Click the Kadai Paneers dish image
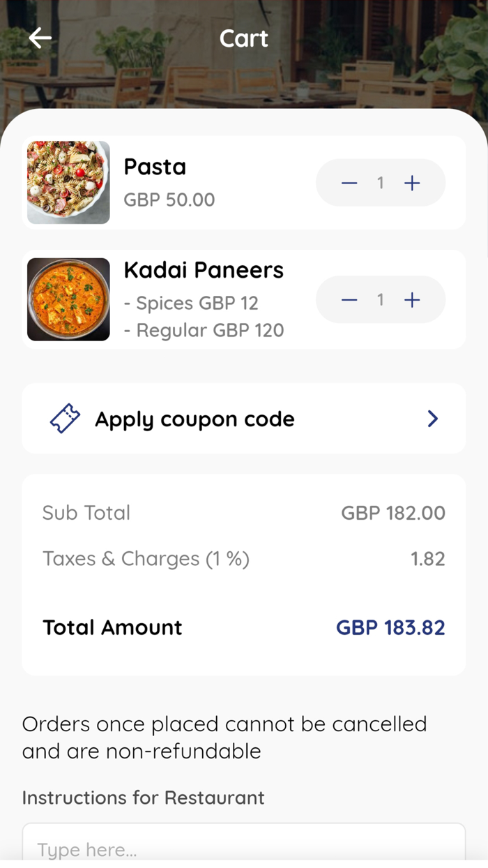The width and height of the screenshot is (488, 868). 68,299
